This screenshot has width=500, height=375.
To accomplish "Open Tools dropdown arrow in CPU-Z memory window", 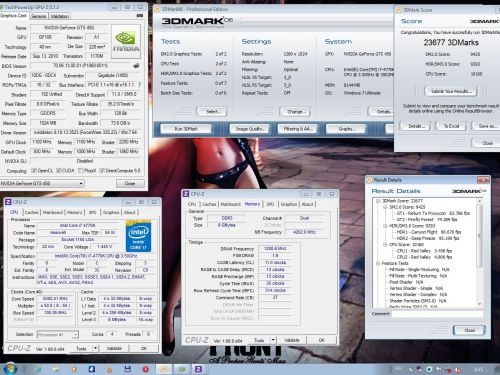I will [x=273, y=340].
